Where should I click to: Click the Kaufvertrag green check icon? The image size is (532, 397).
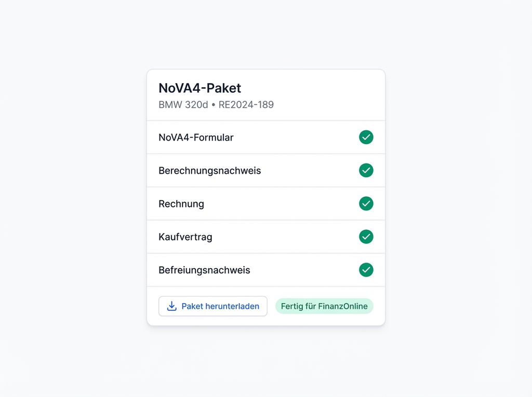click(366, 237)
